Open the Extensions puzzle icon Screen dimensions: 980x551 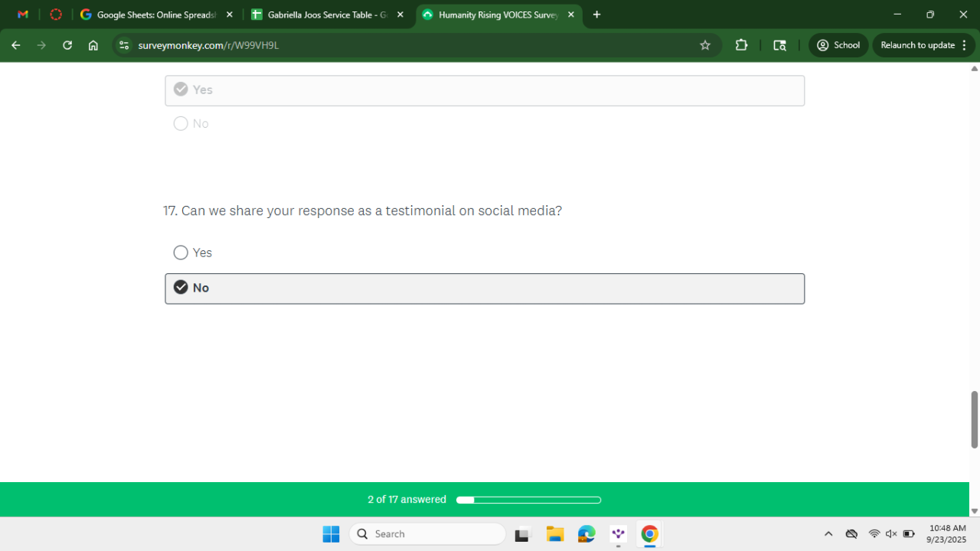tap(741, 45)
